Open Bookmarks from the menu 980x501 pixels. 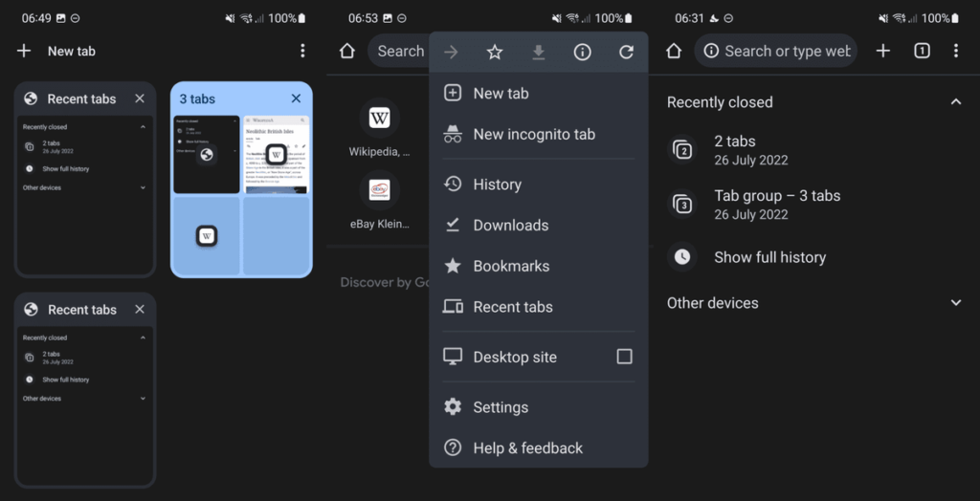point(538,266)
